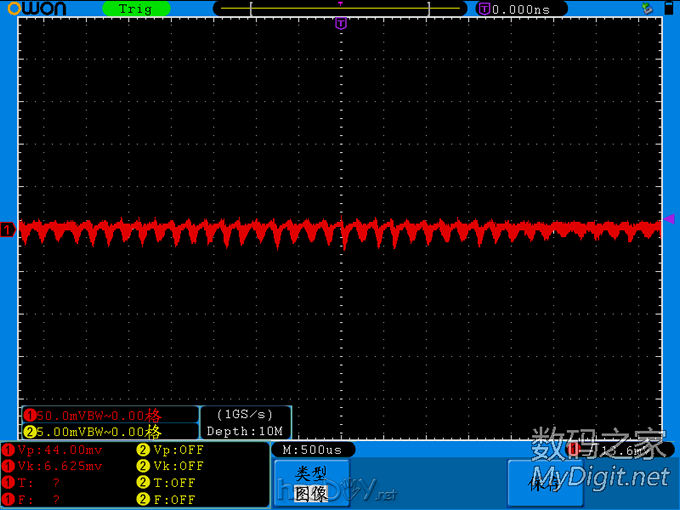Viewport: 680px width, 510px height.
Task: Click channel 1 Vk:6.625mv measurement
Action: pos(60,466)
